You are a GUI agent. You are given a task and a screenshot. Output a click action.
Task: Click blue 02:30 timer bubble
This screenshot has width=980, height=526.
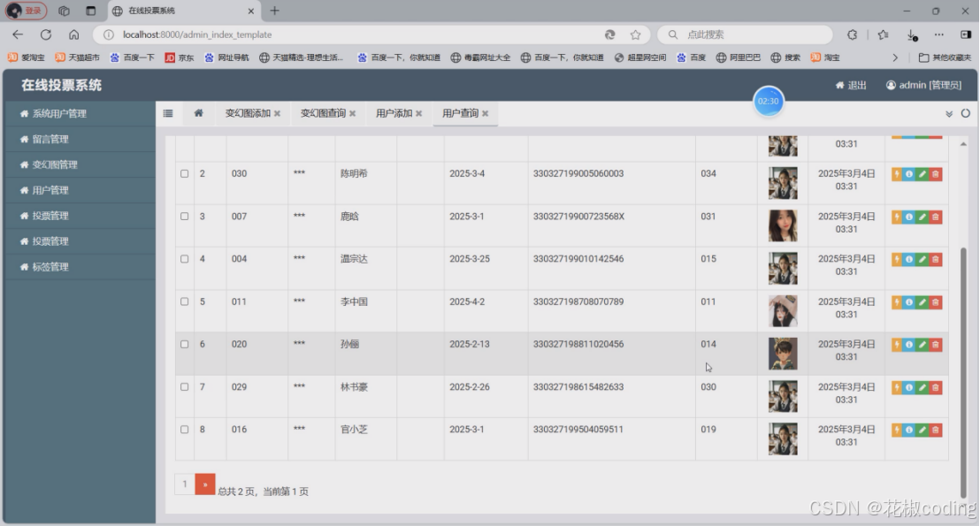(x=768, y=101)
